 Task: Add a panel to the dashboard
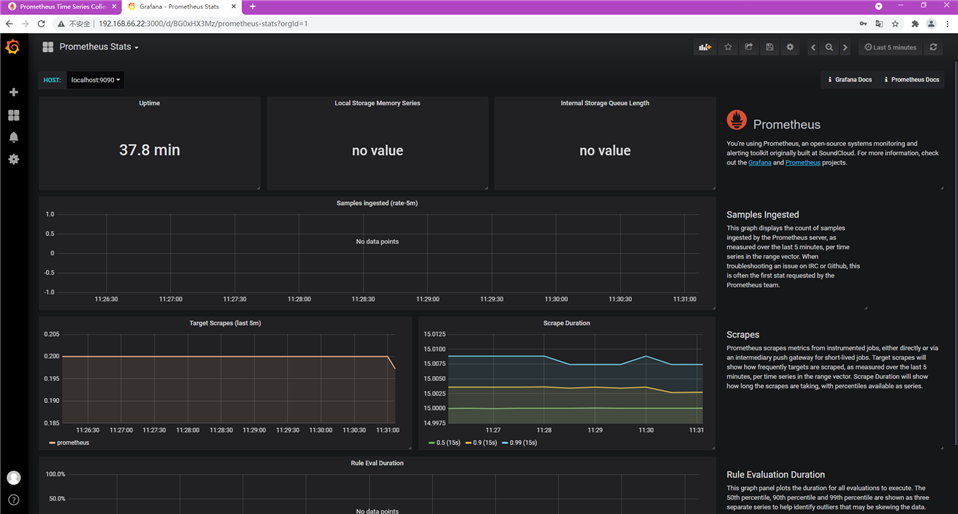tap(705, 47)
